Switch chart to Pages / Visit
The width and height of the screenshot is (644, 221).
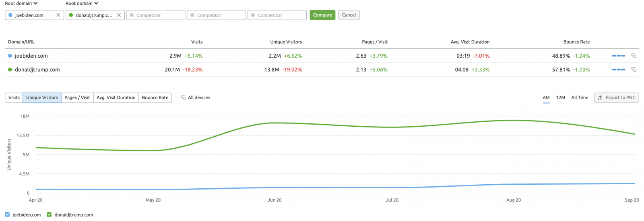pos(77,98)
